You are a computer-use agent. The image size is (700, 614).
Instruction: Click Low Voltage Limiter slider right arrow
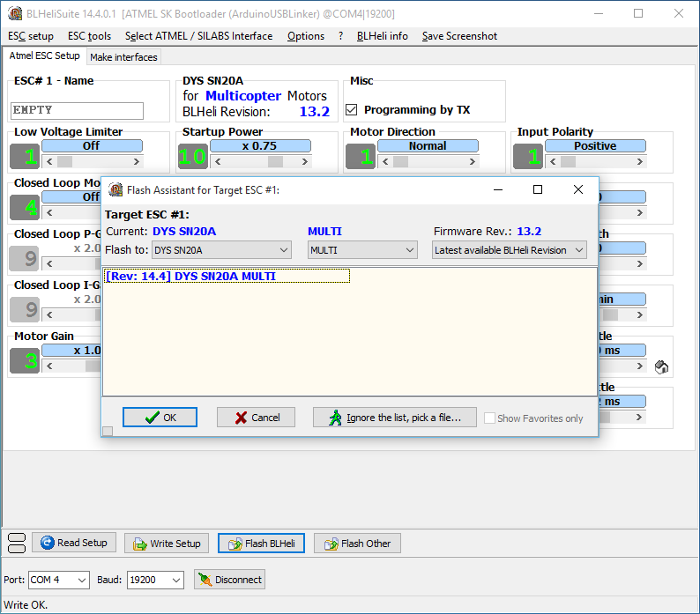click(137, 161)
